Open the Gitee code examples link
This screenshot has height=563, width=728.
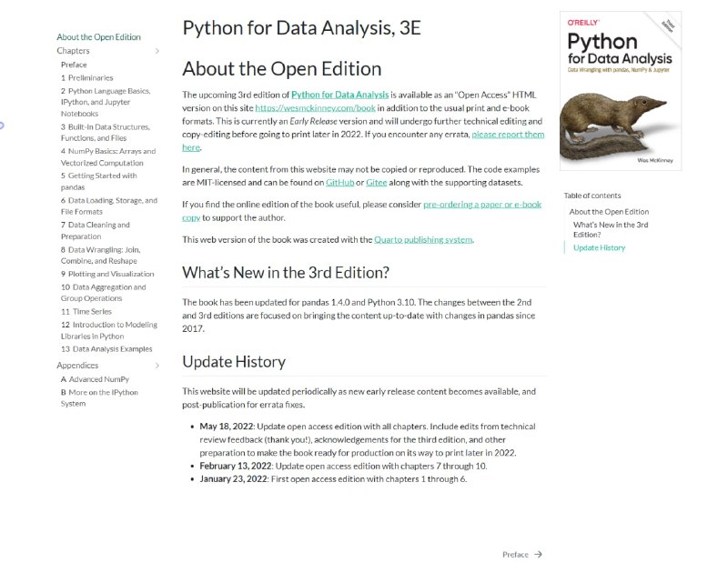377,183
